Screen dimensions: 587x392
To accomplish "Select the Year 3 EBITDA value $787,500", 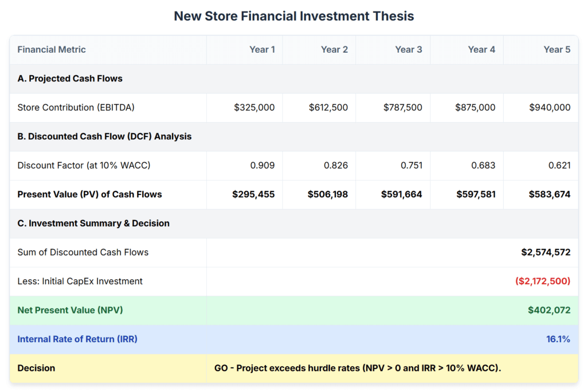I will coord(402,107).
